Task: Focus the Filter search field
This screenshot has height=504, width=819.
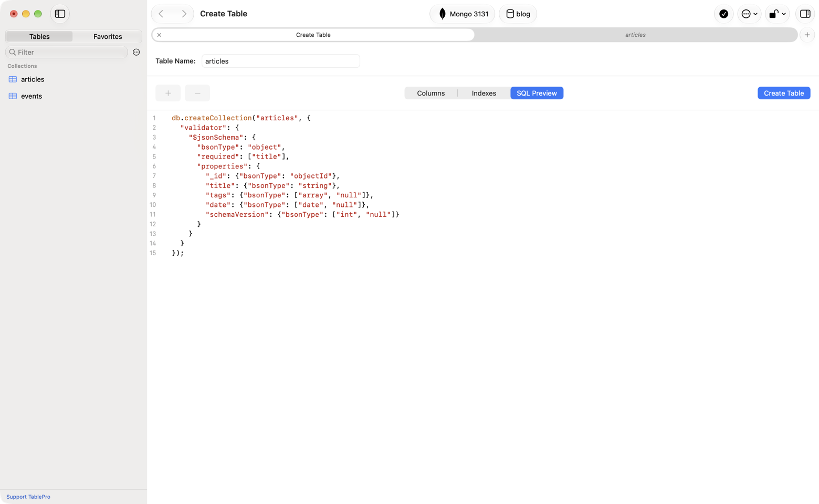Action: pos(67,52)
